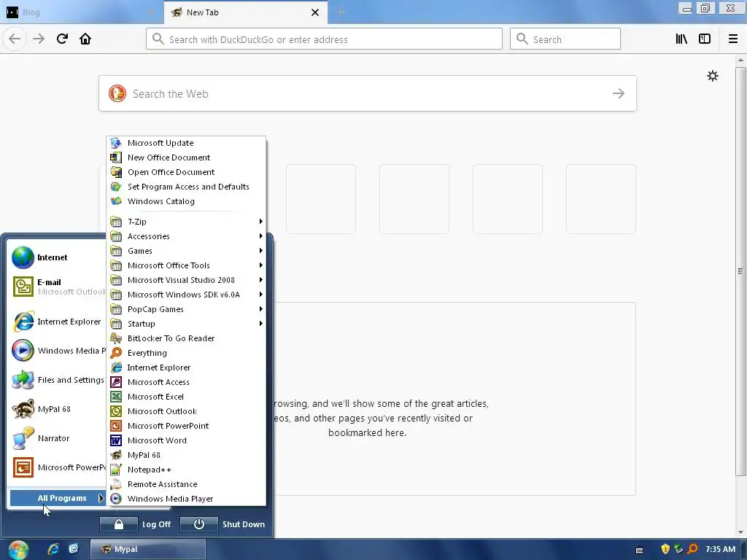
Task: Submit web search with arrow icon
Action: tap(619, 93)
